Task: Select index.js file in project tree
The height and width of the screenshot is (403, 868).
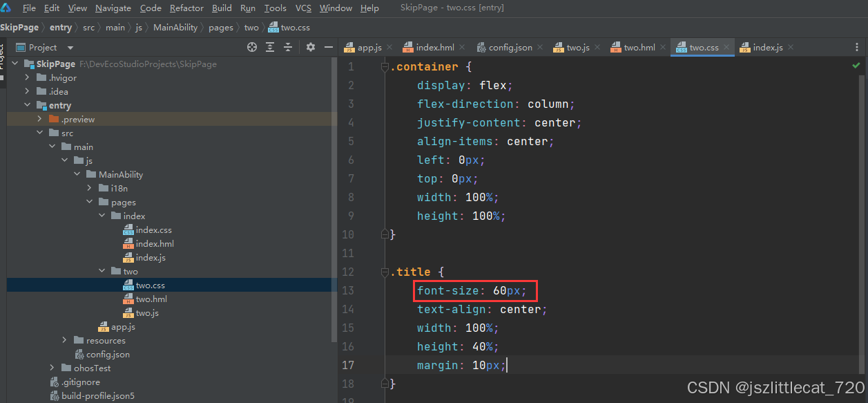Action: [151, 257]
